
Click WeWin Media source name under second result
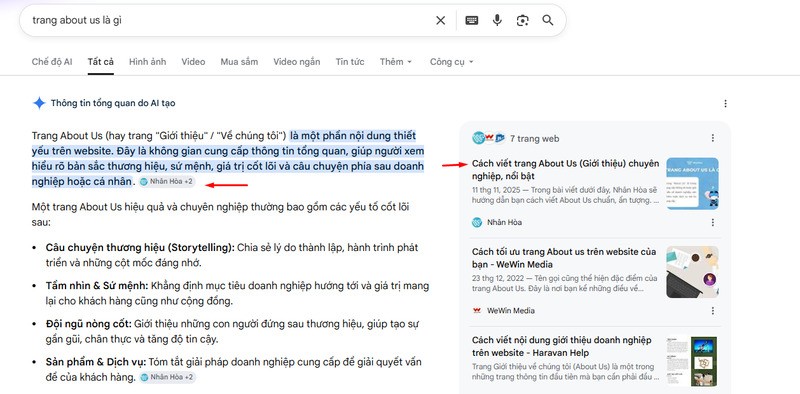point(511,311)
